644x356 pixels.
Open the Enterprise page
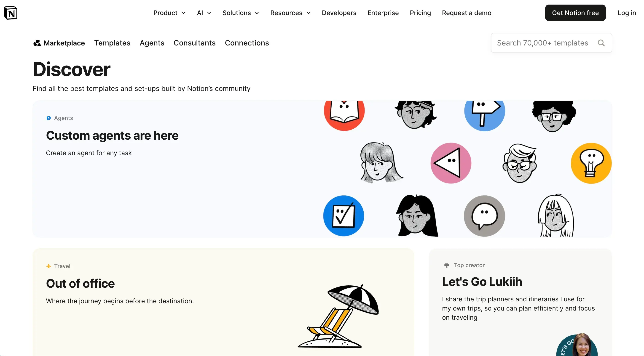tap(383, 13)
